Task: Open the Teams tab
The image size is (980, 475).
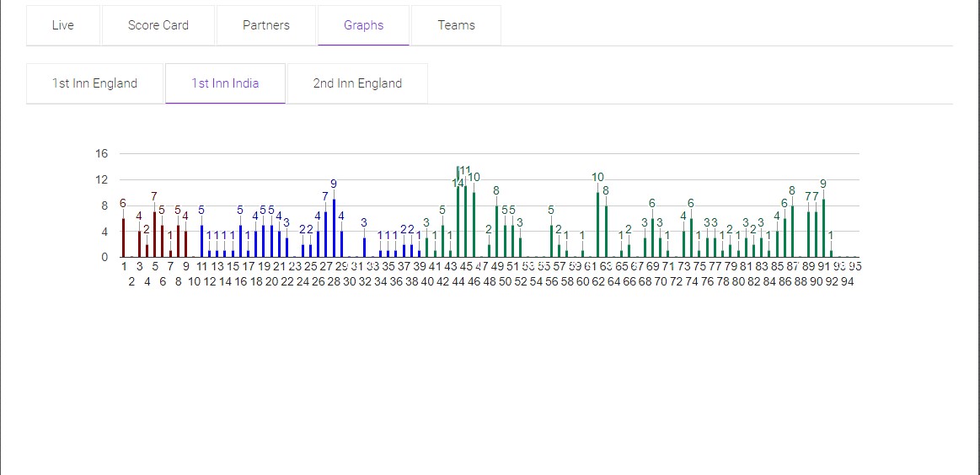Action: pos(456,25)
